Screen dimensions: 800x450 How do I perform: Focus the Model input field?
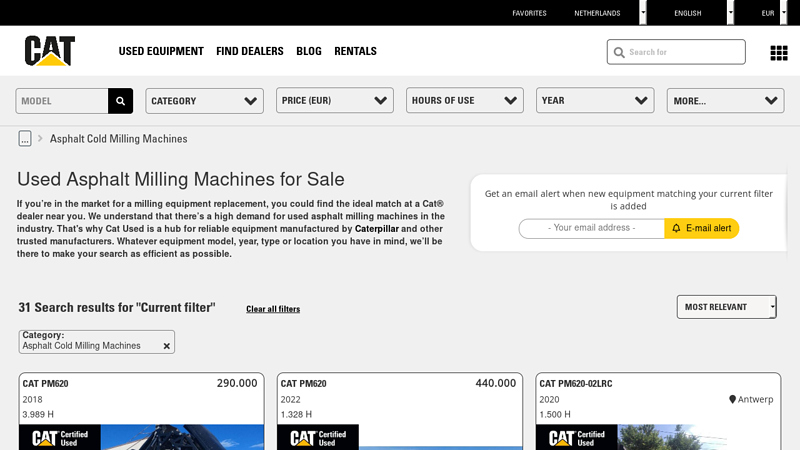62,101
